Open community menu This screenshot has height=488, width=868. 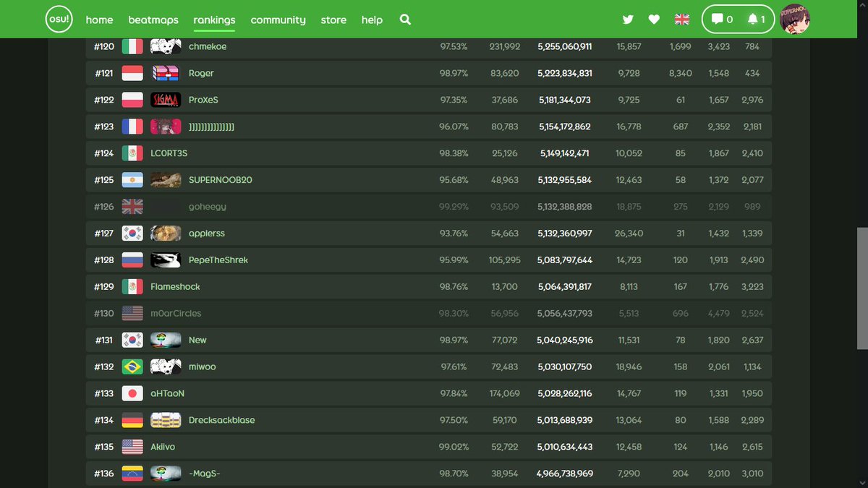point(278,20)
